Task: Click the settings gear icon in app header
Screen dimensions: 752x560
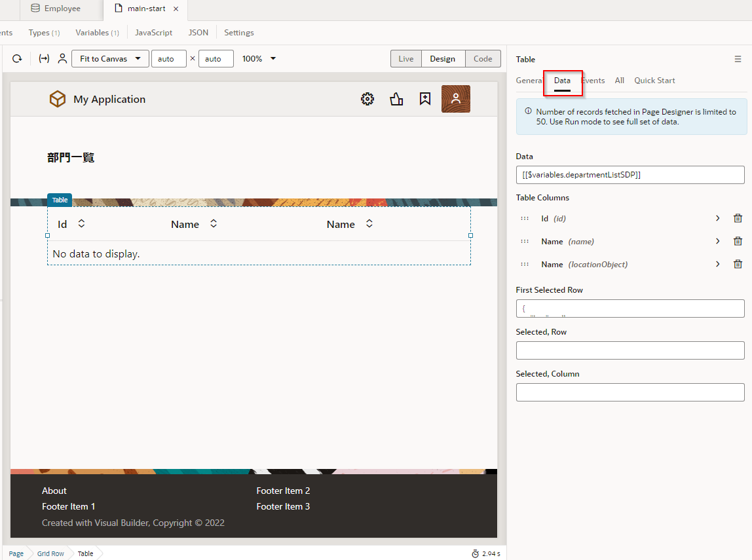Action: [x=367, y=99]
